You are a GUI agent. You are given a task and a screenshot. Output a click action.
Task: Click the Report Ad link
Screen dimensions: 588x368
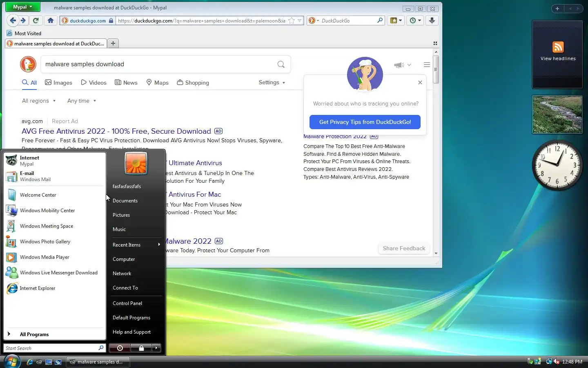[65, 121]
